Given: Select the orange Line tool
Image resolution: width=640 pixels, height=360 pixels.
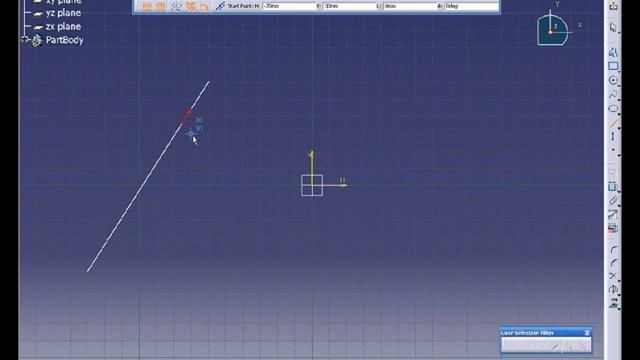Looking at the screenshot, I should pos(613,122).
